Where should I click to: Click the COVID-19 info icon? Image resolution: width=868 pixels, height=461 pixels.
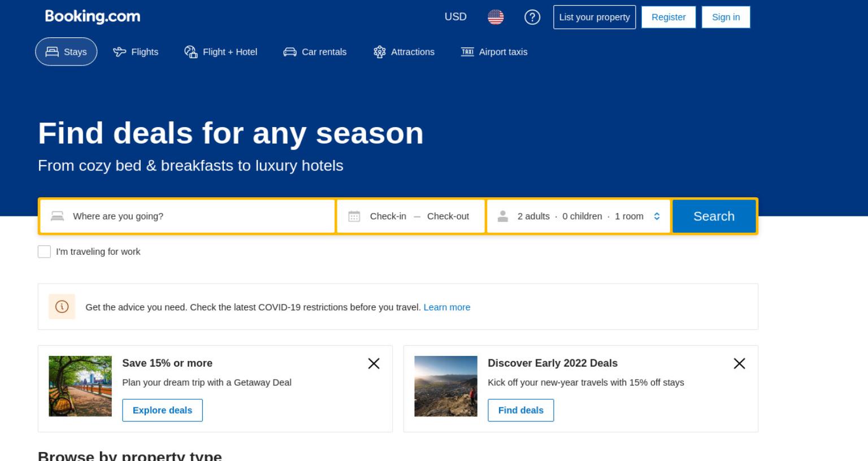coord(62,307)
